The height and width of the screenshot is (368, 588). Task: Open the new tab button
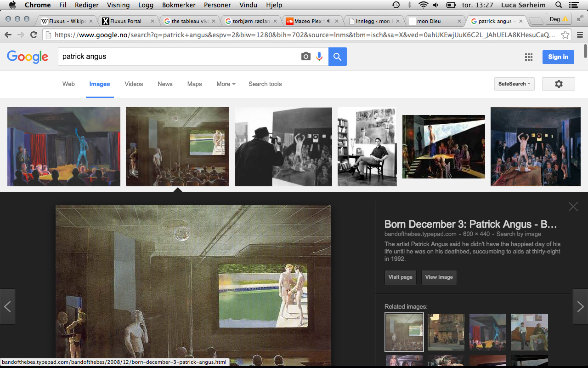tap(535, 21)
